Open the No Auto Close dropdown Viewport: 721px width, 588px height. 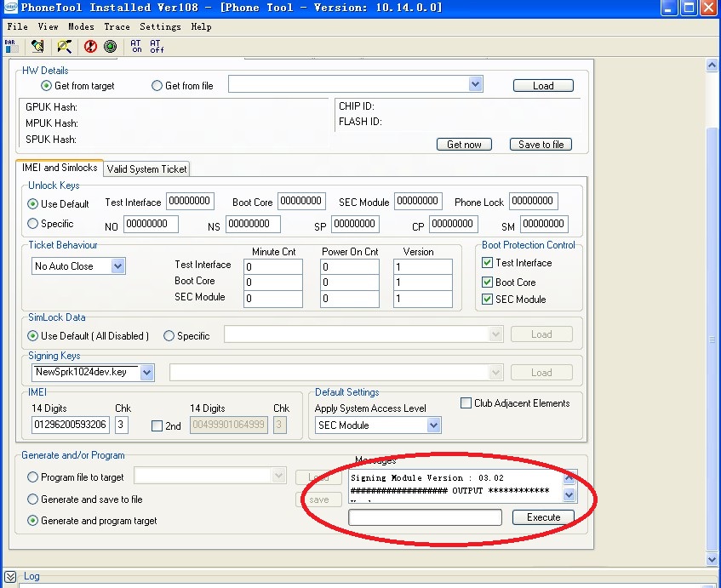(x=118, y=266)
